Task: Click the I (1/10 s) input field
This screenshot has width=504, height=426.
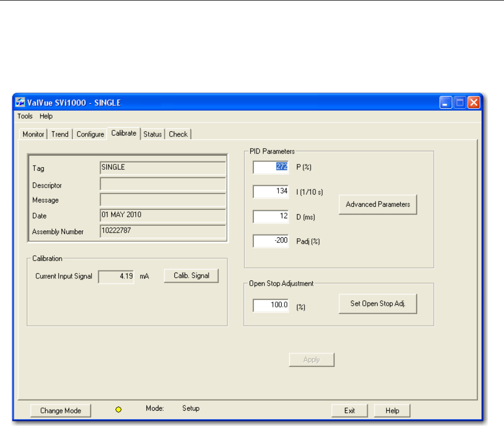Action: pyautogui.click(x=271, y=192)
